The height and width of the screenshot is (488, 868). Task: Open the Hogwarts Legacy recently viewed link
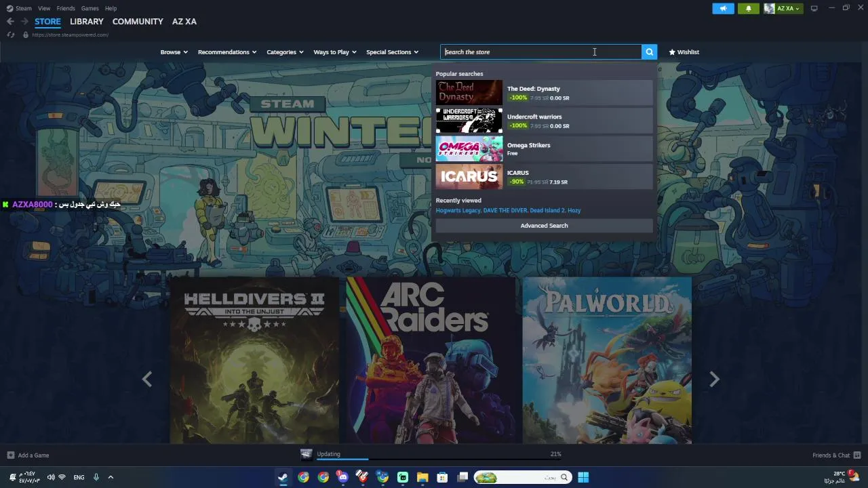point(458,210)
